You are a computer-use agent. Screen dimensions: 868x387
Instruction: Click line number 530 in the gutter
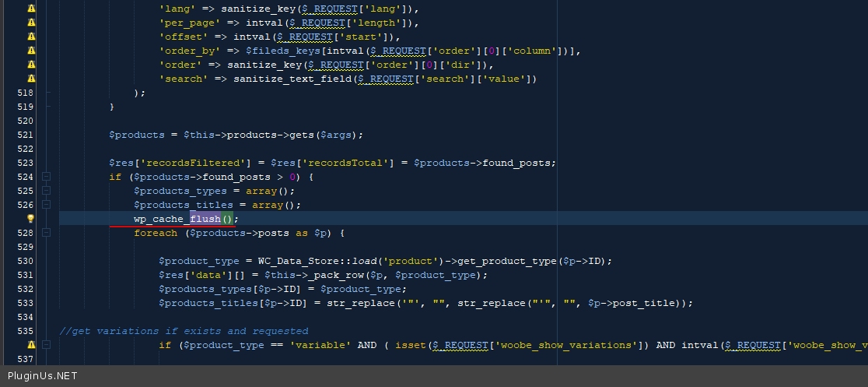[25, 261]
